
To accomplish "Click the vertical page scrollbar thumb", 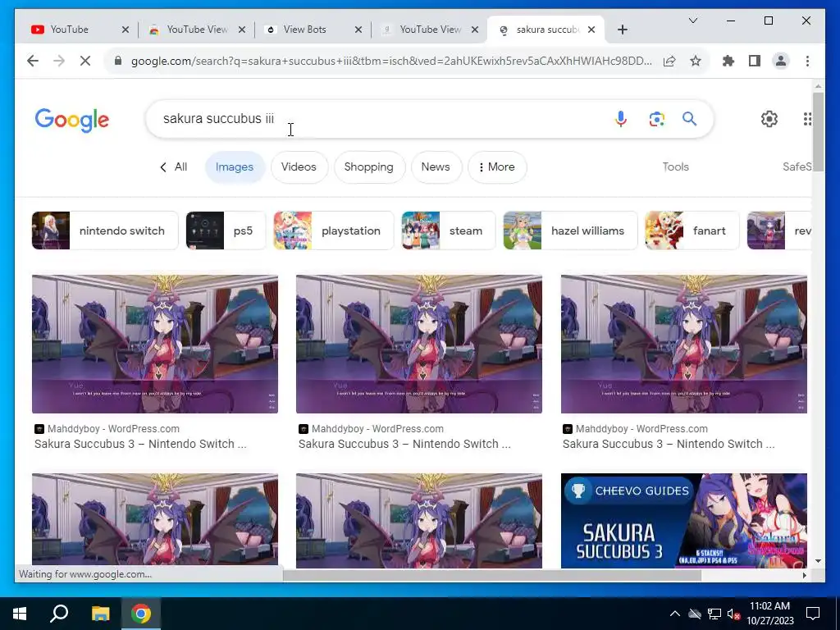I will (x=818, y=131).
